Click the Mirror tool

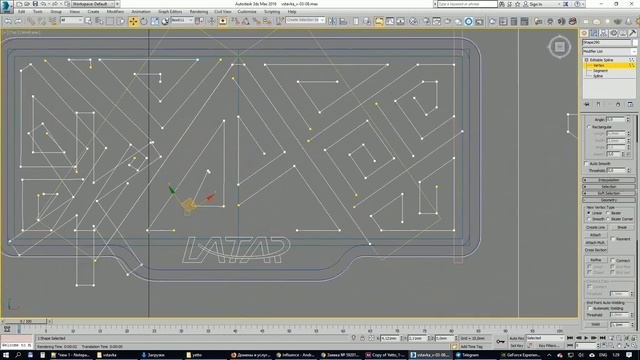pyautogui.click(x=333, y=21)
